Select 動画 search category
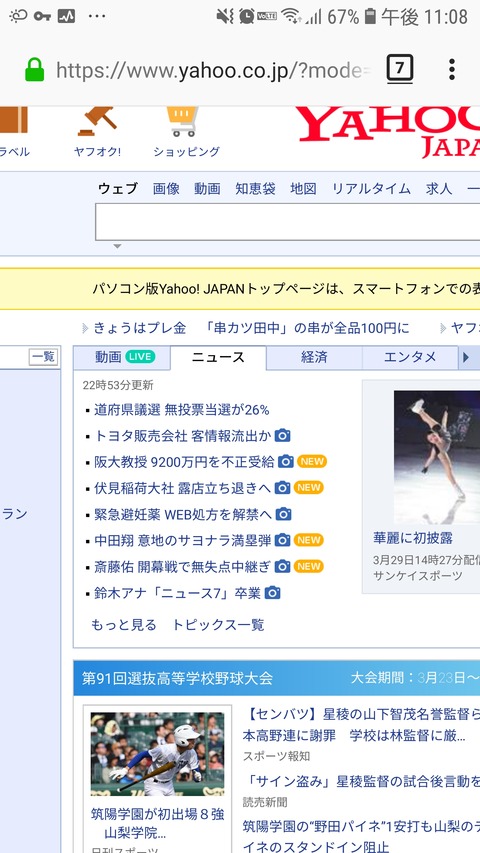The image size is (480, 853). click(x=207, y=189)
